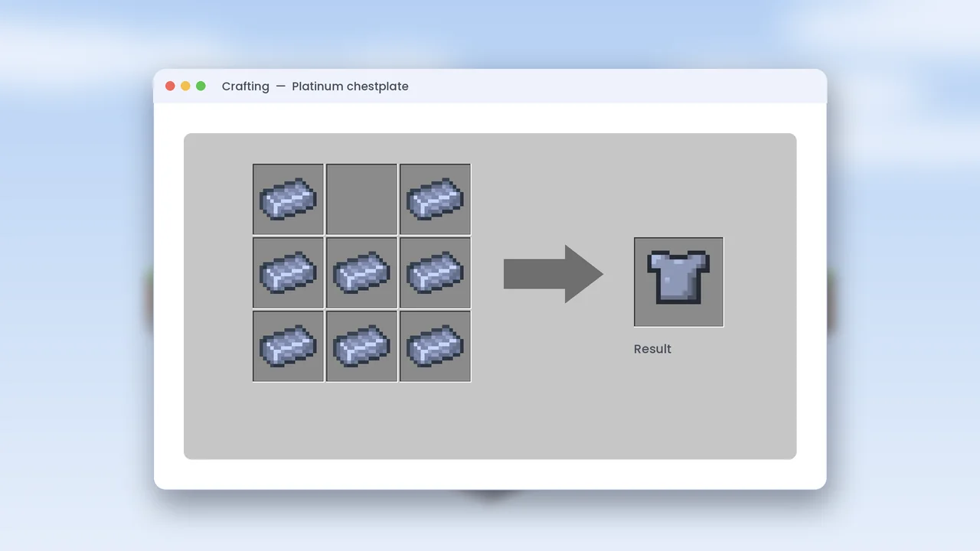Image resolution: width=980 pixels, height=551 pixels.
Task: Click the empty top-middle crafting slot
Action: point(361,199)
